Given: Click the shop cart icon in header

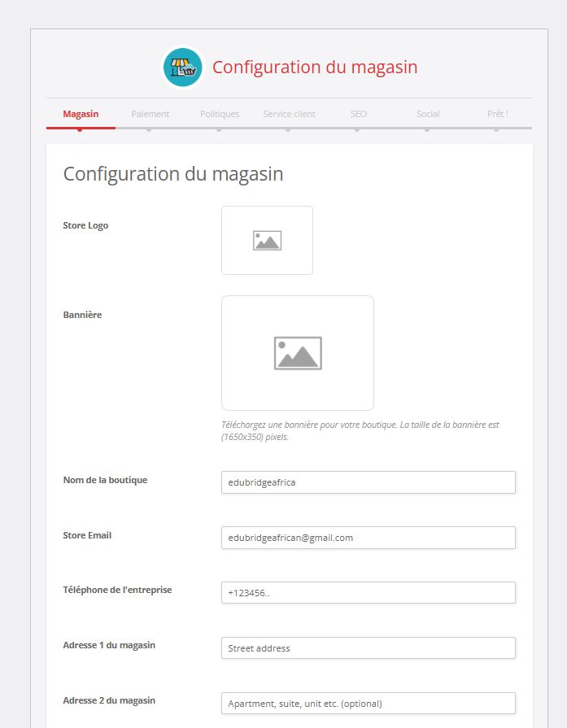Looking at the screenshot, I should pyautogui.click(x=182, y=68).
